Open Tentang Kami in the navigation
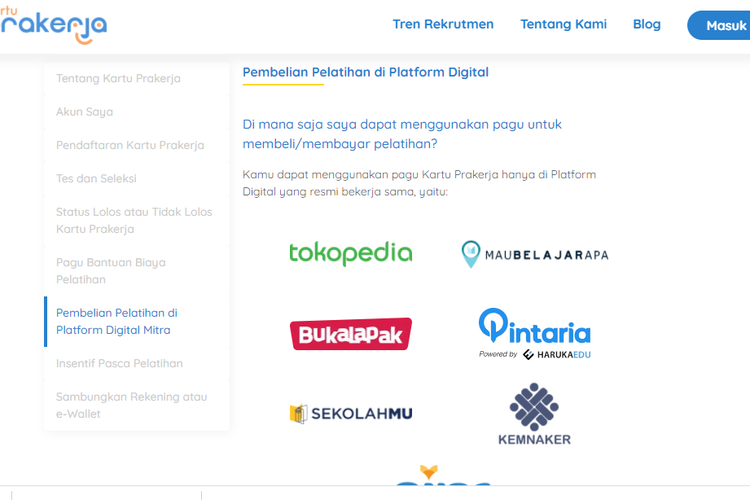The width and height of the screenshot is (750, 500). pyautogui.click(x=563, y=24)
